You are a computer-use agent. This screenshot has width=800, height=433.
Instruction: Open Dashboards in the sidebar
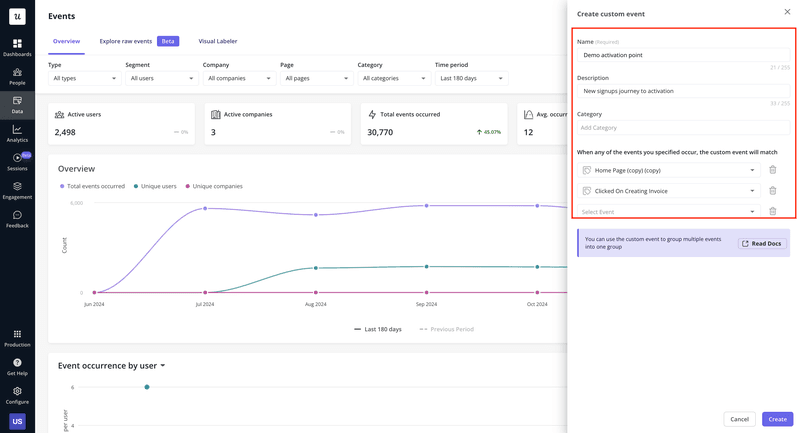point(17,47)
